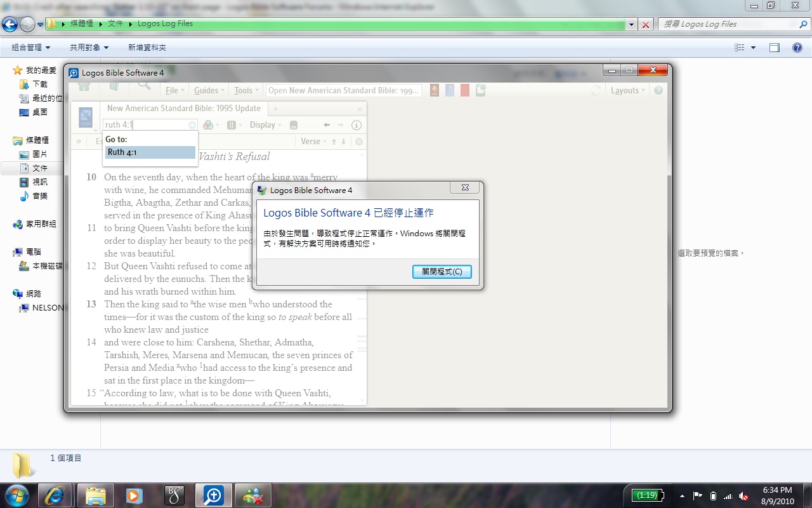Click the Logos Bible Software taskbar icon
This screenshot has width=812, height=508.
[213, 495]
